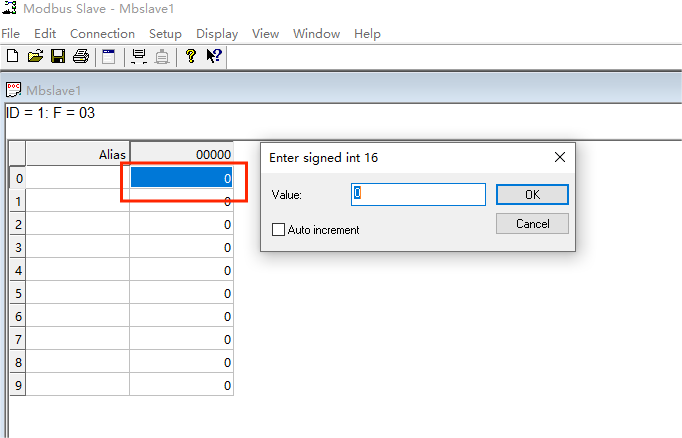Enable the Auto increment checkbox
This screenshot has width=682, height=438.
(279, 230)
